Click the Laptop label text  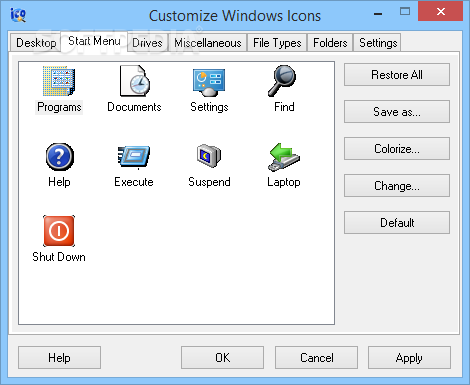[284, 182]
